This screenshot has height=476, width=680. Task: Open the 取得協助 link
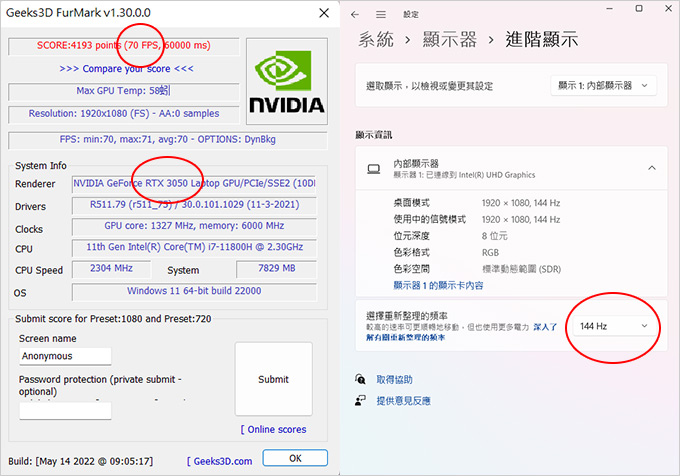tap(394, 380)
